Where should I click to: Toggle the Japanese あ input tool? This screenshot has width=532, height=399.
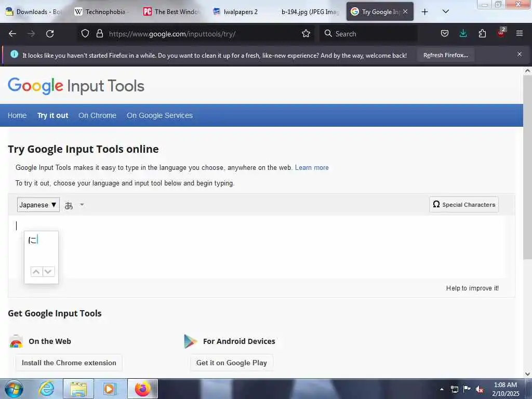point(69,205)
